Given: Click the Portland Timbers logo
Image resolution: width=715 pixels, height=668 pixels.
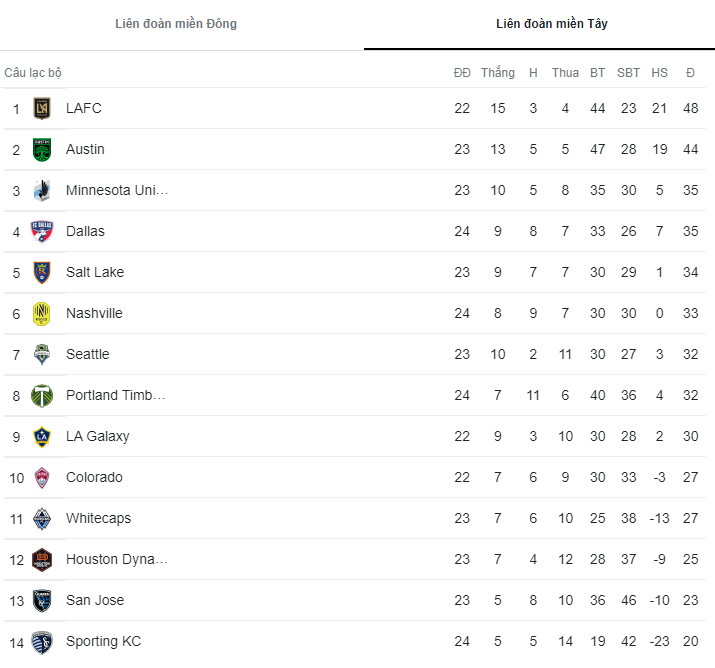Looking at the screenshot, I should [41, 395].
